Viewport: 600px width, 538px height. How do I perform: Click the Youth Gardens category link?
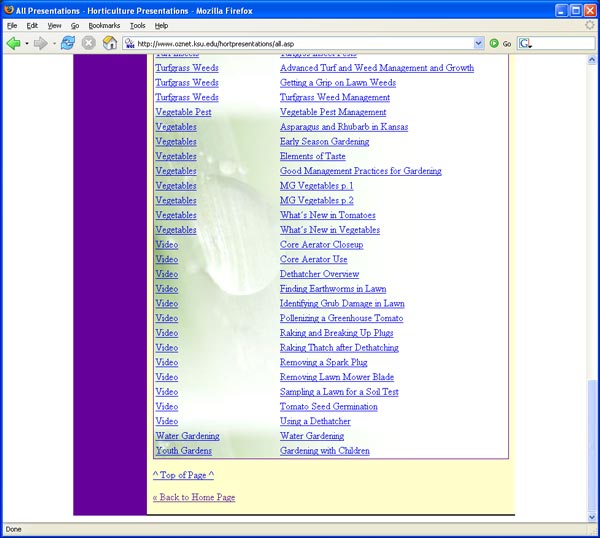tap(183, 451)
